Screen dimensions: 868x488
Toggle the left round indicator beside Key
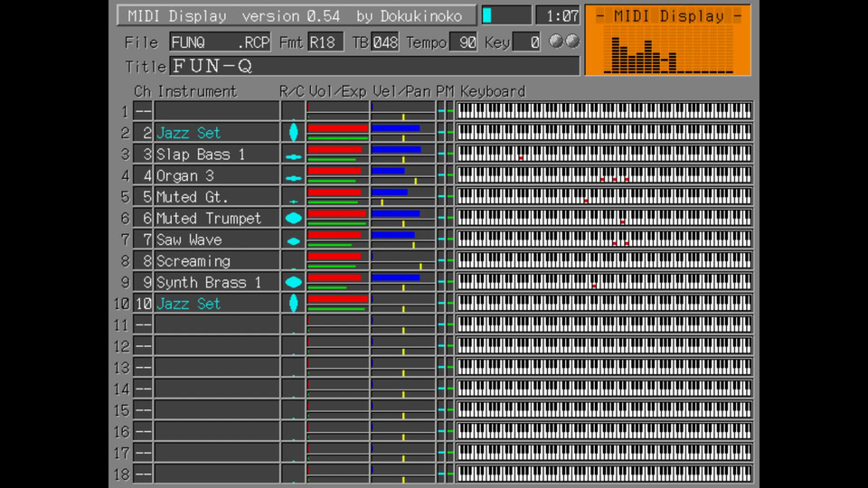point(556,42)
